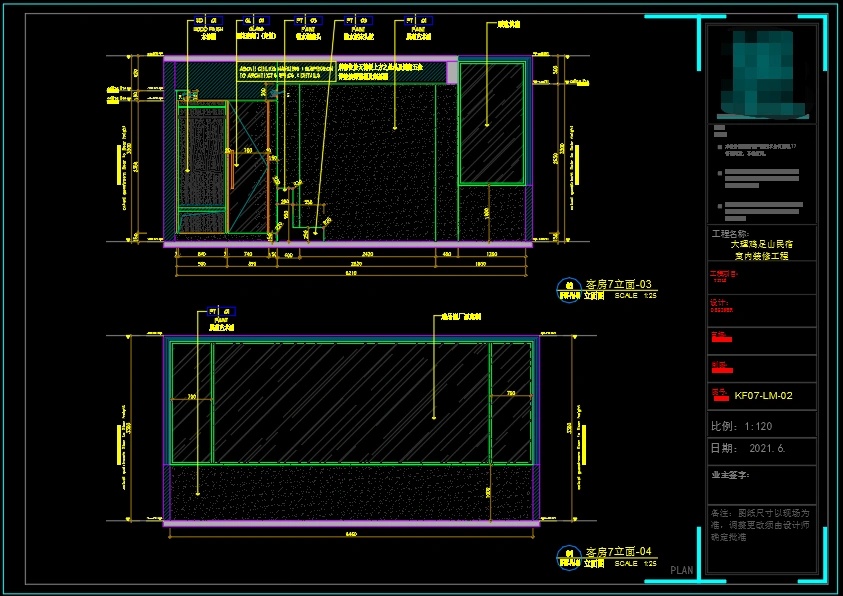
Task: Click the date field 2021.6.
Action: point(748,449)
